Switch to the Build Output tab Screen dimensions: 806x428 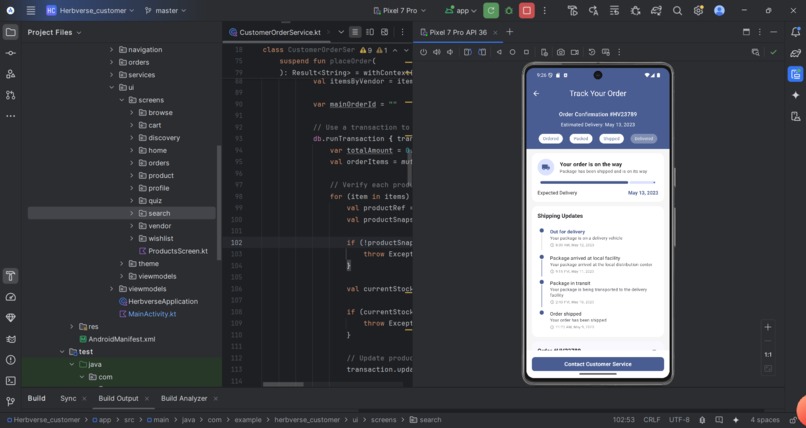pyautogui.click(x=118, y=398)
